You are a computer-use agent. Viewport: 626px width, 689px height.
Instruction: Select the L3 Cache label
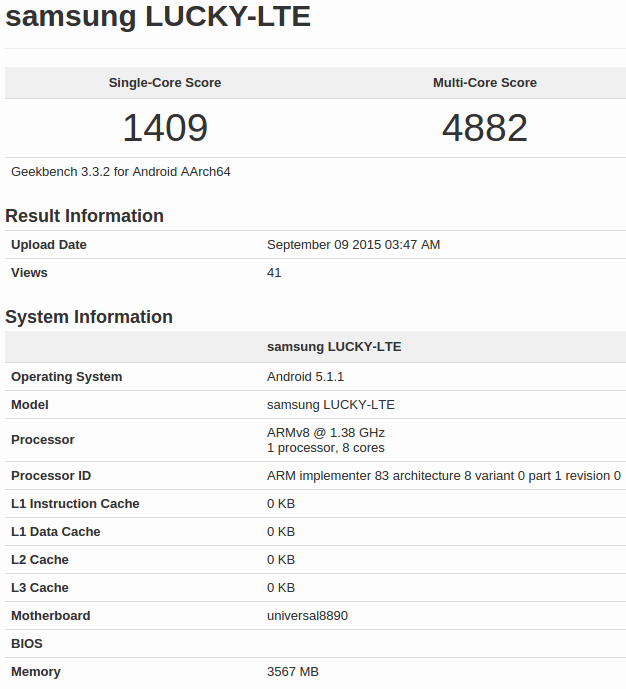40,588
